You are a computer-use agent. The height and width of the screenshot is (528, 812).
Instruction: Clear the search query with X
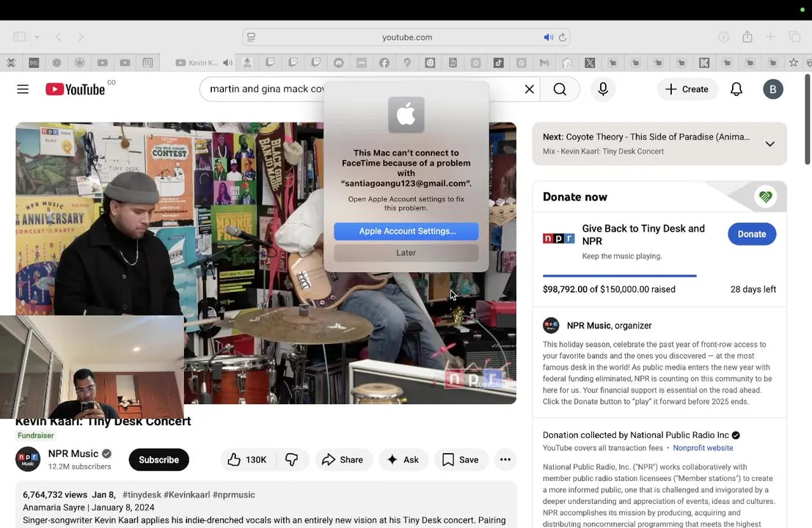pos(530,89)
